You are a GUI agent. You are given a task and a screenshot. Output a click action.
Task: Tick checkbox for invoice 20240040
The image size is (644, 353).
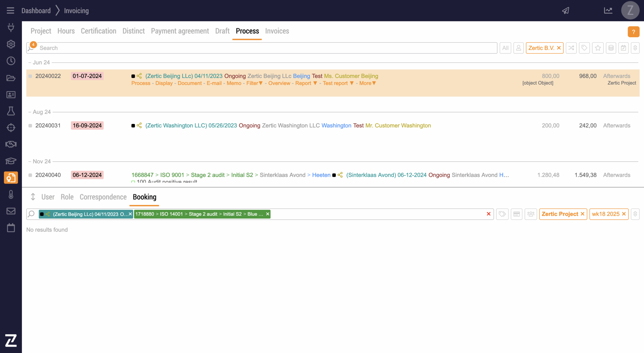[x=30, y=175]
